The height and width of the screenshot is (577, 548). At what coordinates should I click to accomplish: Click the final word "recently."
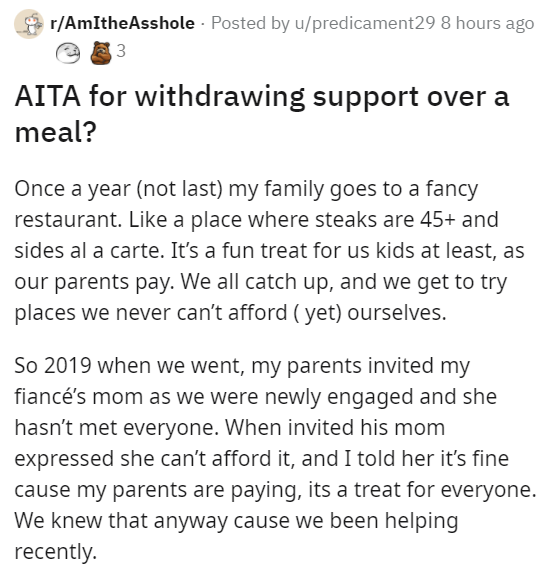pyautogui.click(x=56, y=553)
